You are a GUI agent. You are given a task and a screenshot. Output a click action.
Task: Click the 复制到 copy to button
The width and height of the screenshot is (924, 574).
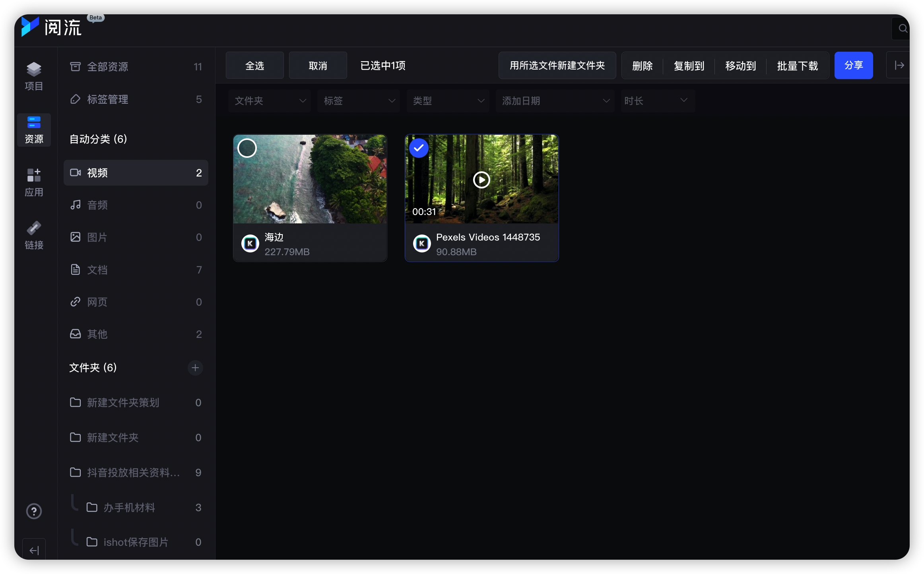(x=689, y=65)
